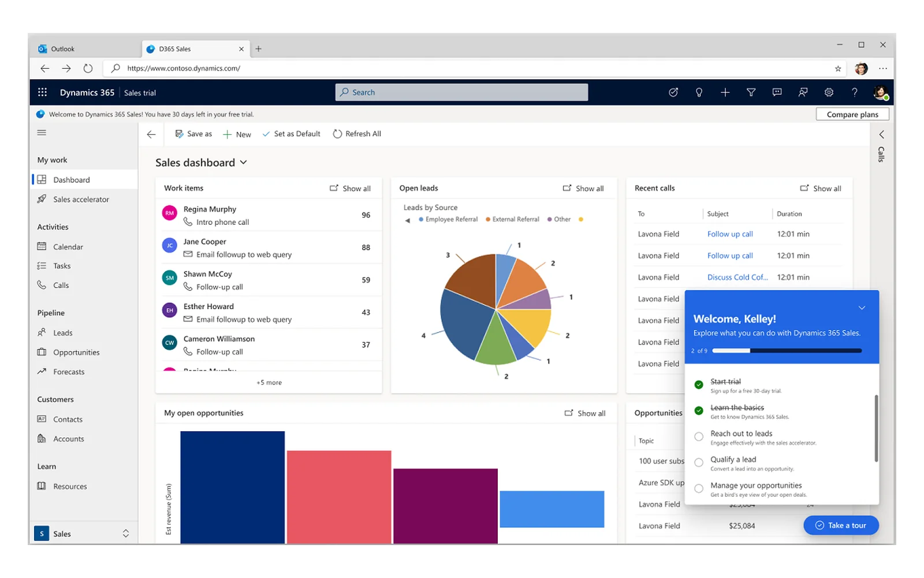The image size is (924, 578).
Task: Toggle the hamburger navigation menu
Action: [x=42, y=133]
